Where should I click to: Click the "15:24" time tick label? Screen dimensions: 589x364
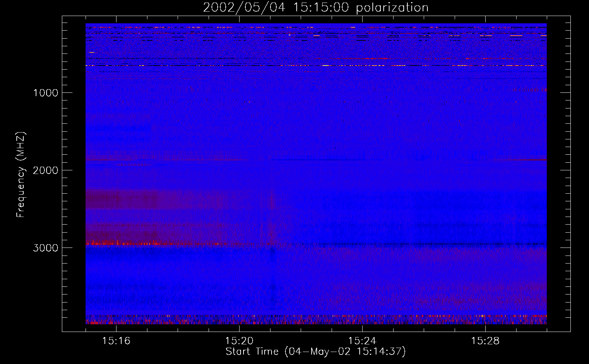tap(362, 341)
